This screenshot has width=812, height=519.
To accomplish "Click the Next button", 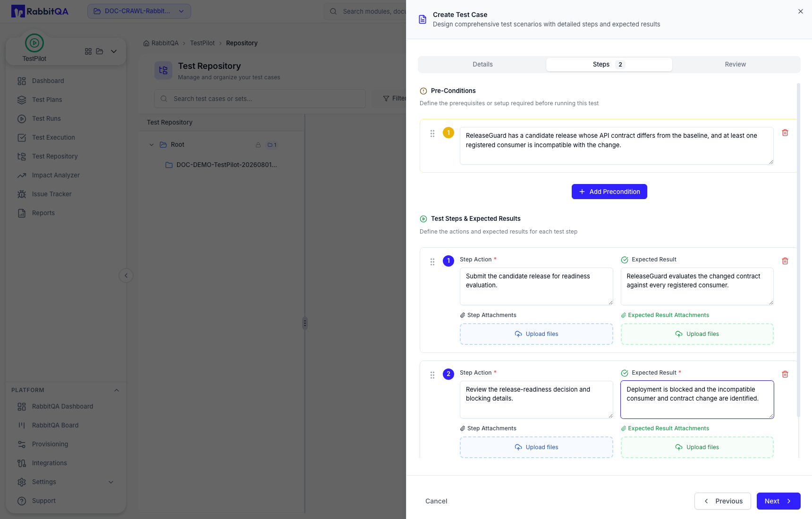I will pos(778,501).
